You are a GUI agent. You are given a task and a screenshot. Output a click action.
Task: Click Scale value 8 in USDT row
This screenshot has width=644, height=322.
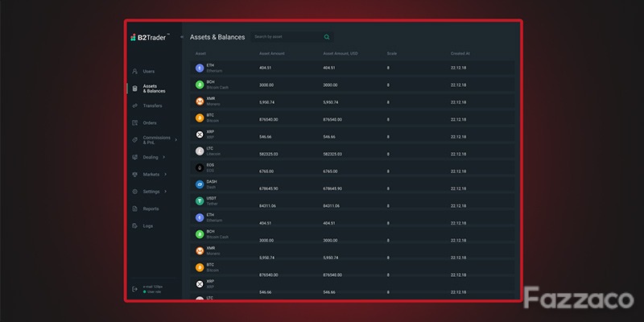(388, 206)
